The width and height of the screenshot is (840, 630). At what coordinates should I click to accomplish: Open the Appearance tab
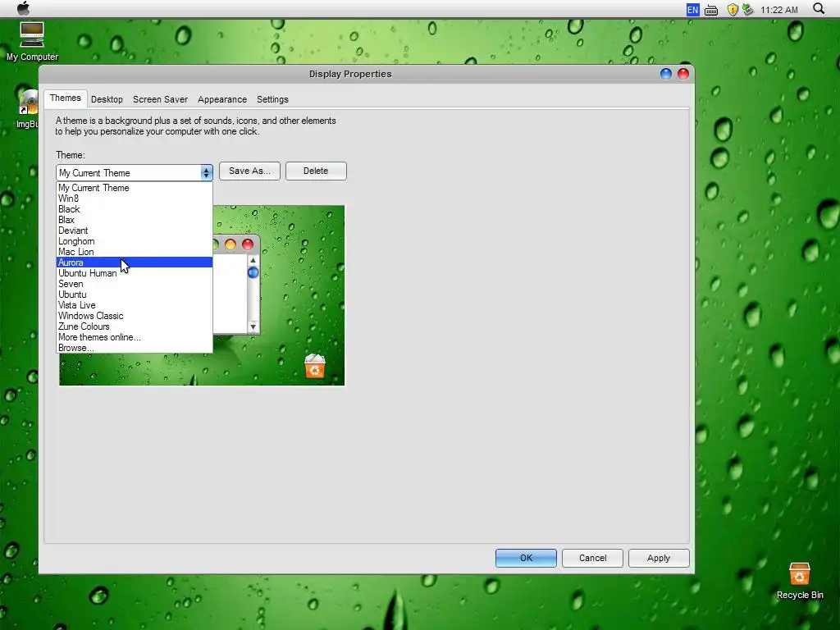221,99
